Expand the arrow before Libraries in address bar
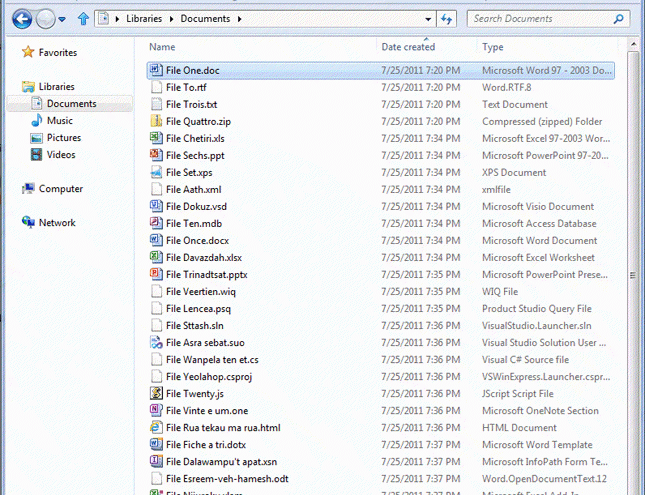Screen dimensions: 645x495 [x=118, y=19]
